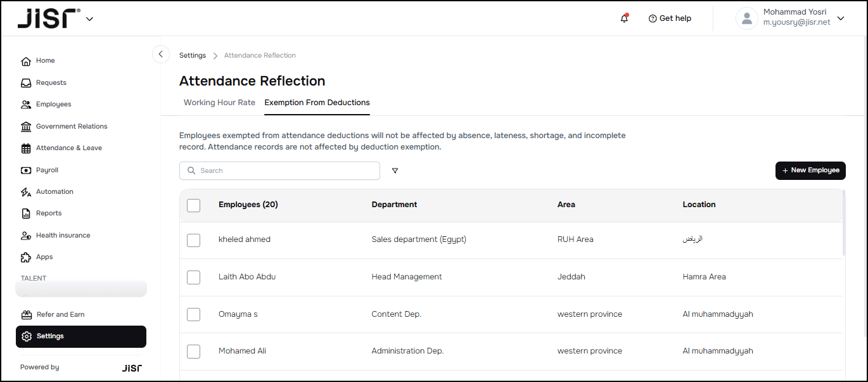
Task: Open the Mohammad Yosri account dropdown
Action: pyautogui.click(x=841, y=18)
